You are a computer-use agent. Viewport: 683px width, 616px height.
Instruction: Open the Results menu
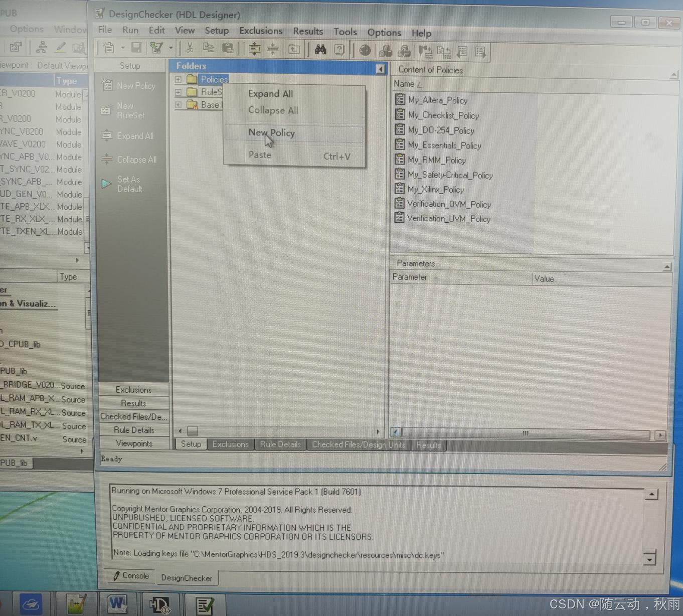coord(308,31)
